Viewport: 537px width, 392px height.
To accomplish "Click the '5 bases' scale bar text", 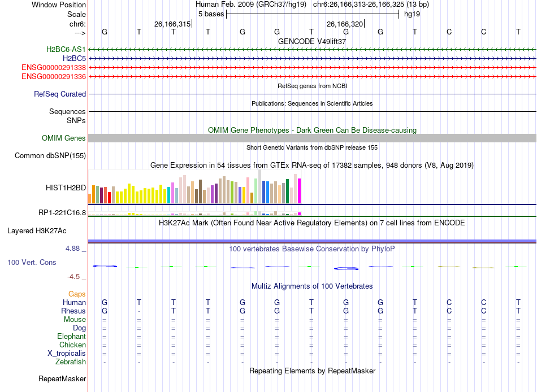I will click(x=211, y=14).
